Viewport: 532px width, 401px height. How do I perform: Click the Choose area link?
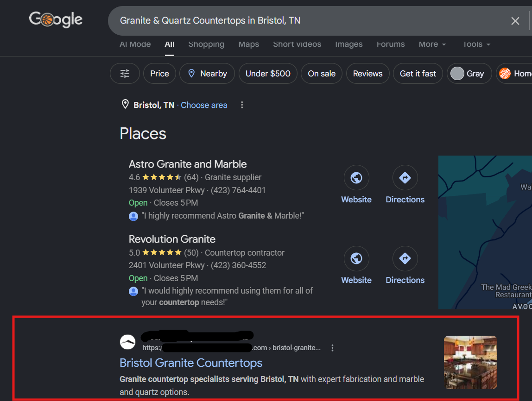pos(204,105)
